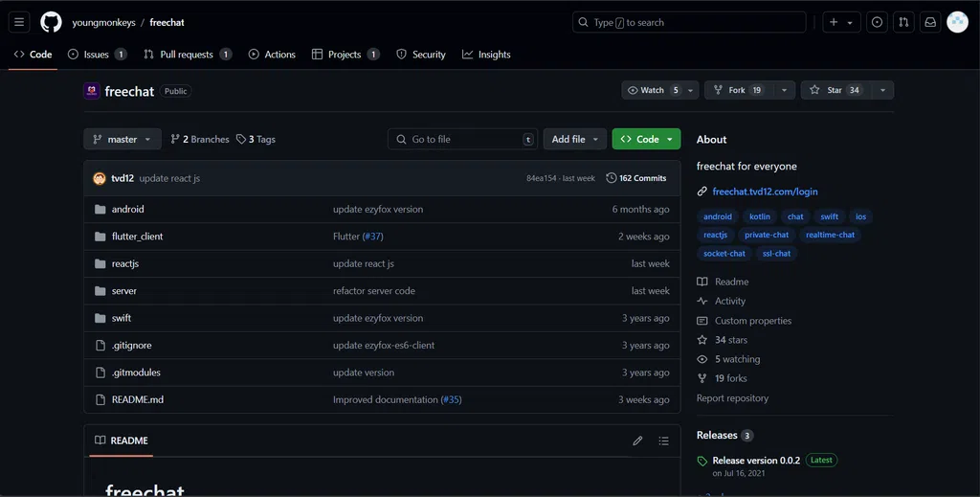Open the Activity sidebar link
980x497 pixels.
click(730, 302)
